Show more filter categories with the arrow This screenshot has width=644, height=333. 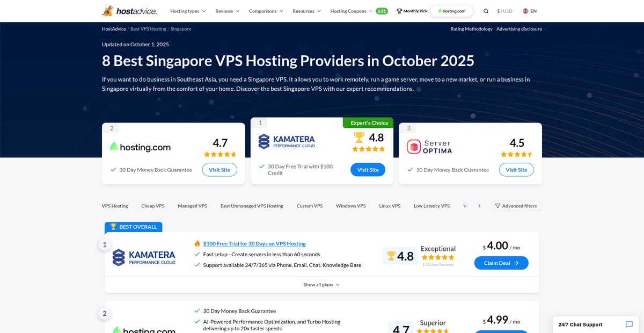tap(479, 206)
